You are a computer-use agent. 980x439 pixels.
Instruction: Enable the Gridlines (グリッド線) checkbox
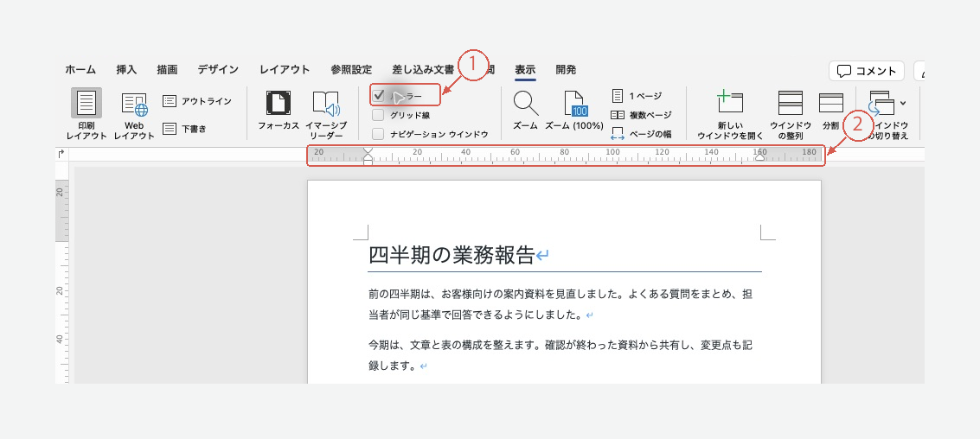[x=378, y=115]
